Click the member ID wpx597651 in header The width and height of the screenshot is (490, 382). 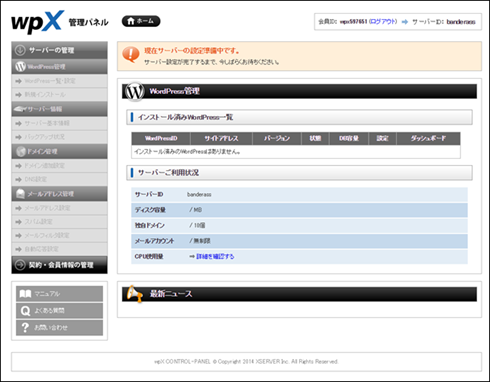pyautogui.click(x=353, y=22)
